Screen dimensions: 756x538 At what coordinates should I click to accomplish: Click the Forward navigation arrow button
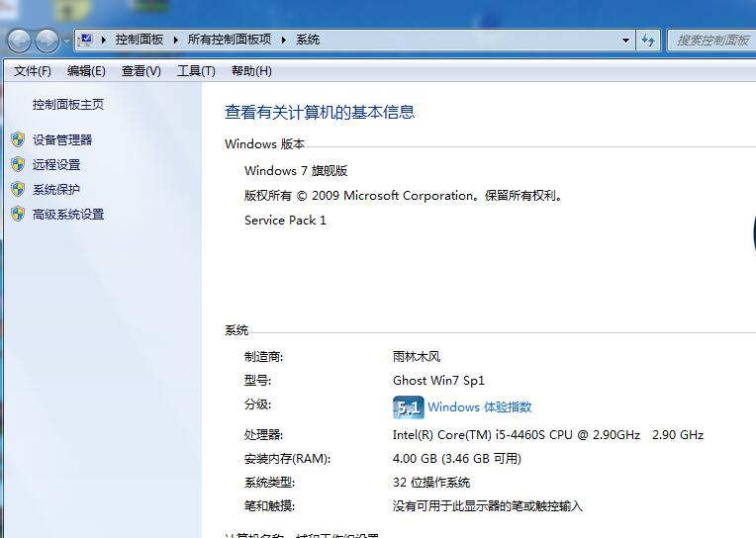pos(47,41)
